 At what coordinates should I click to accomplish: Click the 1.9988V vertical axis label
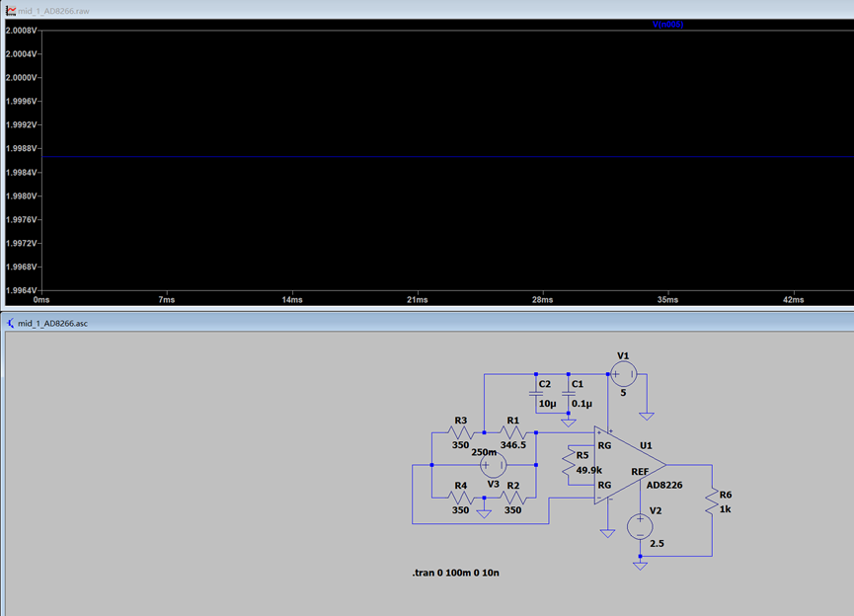tap(22, 149)
